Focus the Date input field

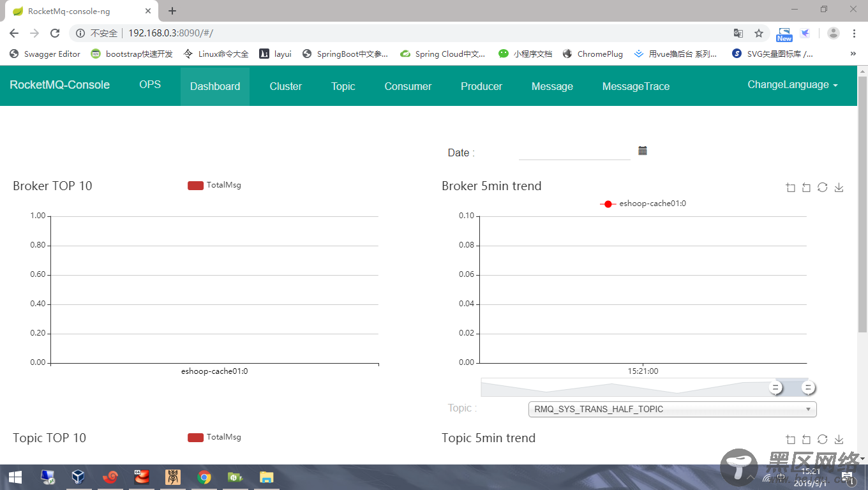point(574,152)
